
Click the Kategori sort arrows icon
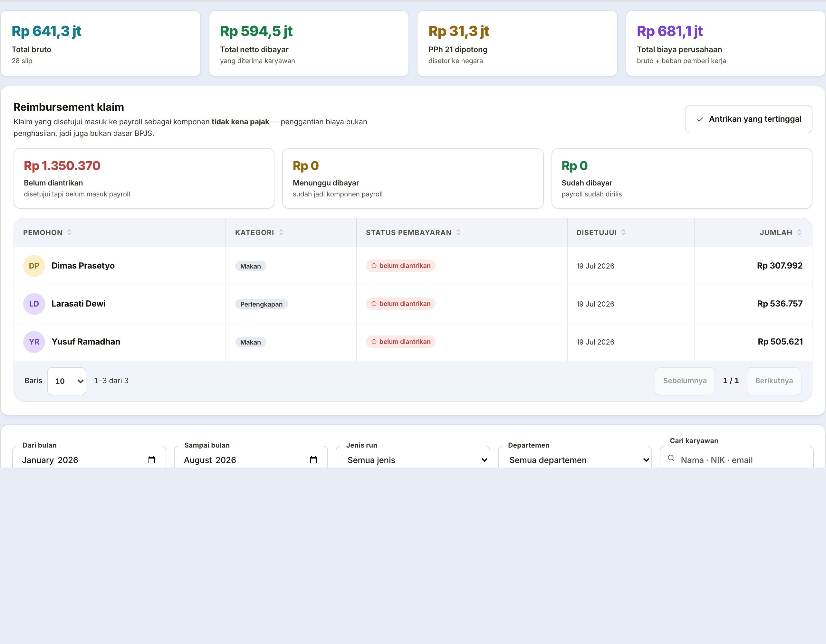coord(281,232)
